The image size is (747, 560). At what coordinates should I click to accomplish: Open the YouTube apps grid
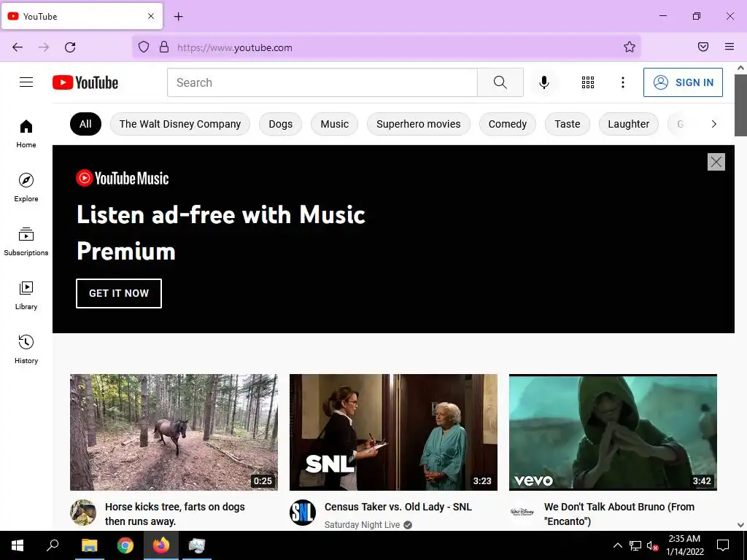588,82
